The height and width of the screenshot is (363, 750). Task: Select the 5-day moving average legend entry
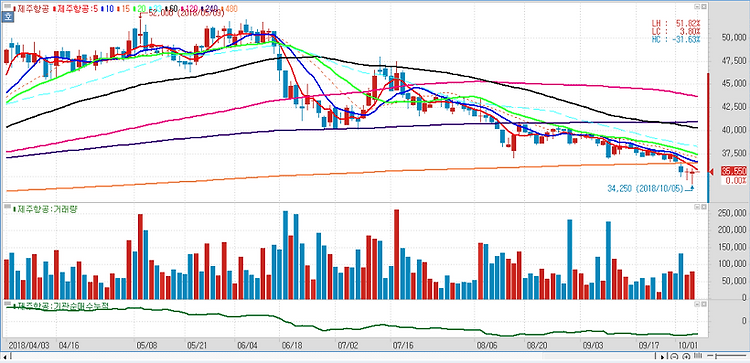77,9
